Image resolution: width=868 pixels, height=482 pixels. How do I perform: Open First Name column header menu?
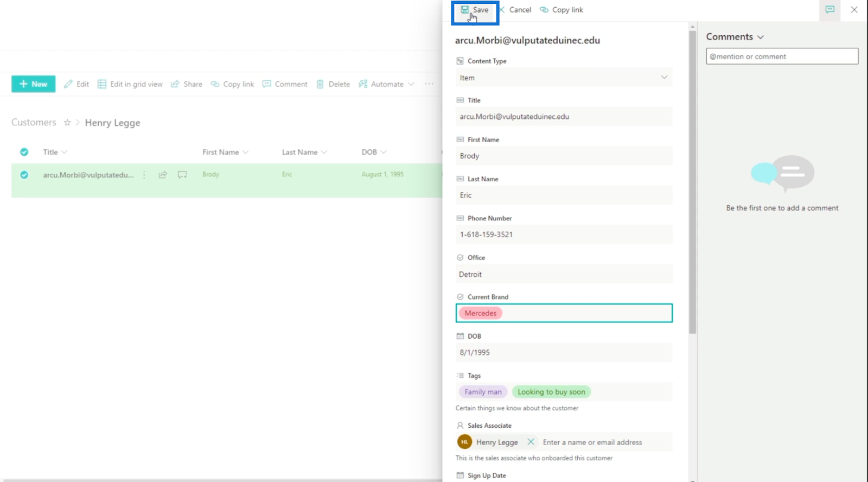[x=225, y=152]
